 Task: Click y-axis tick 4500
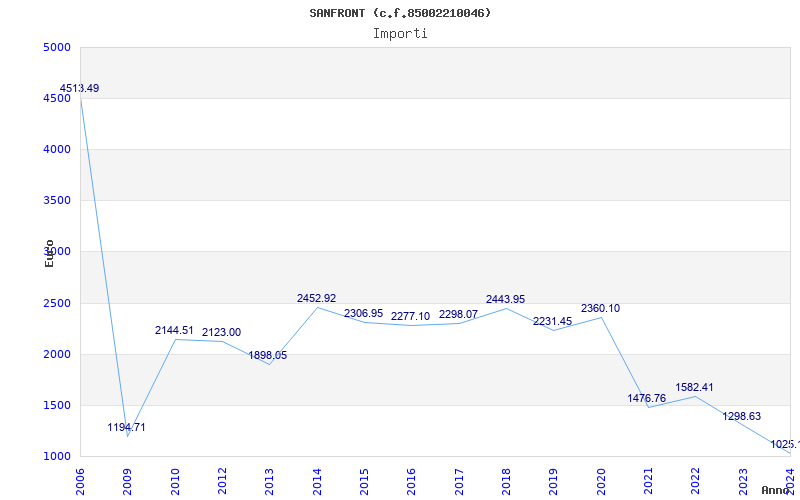[57, 98]
